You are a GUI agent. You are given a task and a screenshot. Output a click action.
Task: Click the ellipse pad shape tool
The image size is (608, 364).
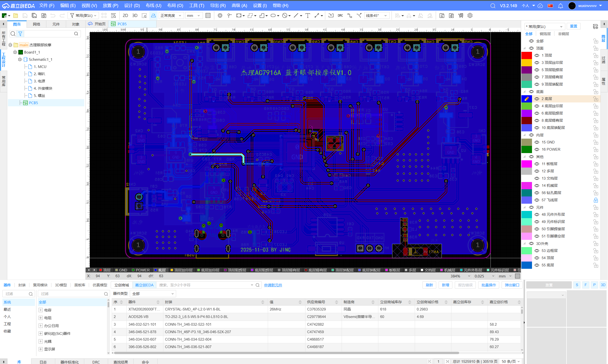click(273, 15)
